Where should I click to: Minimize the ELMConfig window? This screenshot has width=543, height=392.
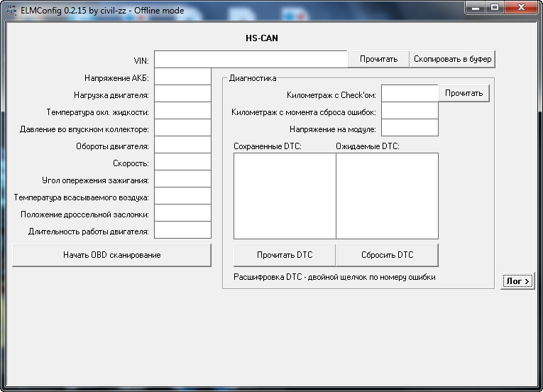(476, 8)
